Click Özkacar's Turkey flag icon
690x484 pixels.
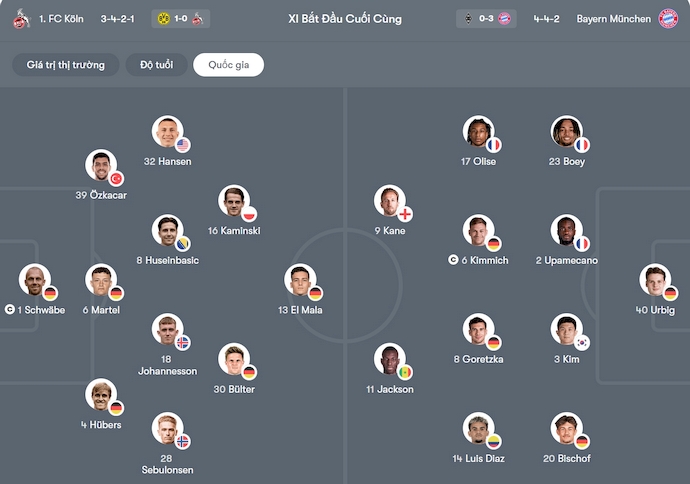(116, 178)
